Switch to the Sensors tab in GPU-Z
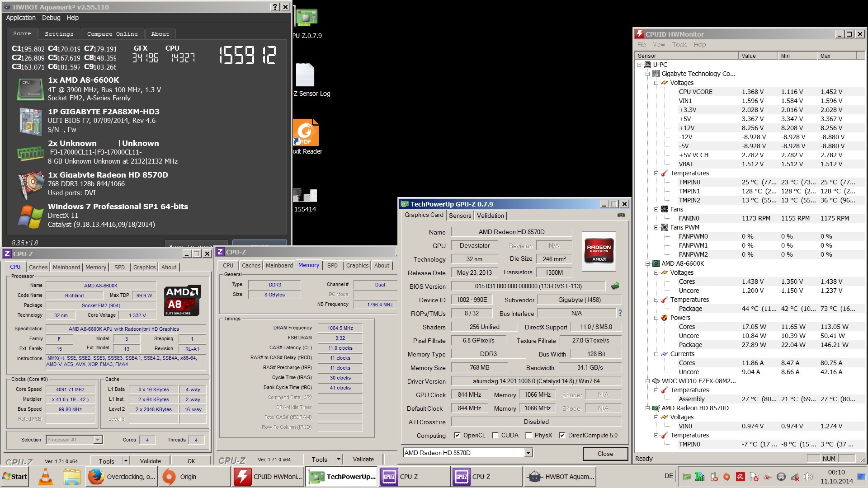Viewport: 868px width, 488px height. click(460, 216)
